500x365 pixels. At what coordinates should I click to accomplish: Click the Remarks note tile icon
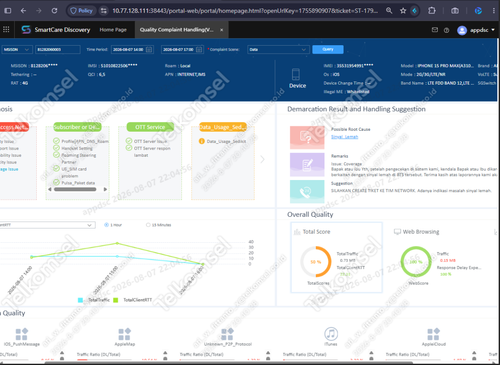coord(307,164)
